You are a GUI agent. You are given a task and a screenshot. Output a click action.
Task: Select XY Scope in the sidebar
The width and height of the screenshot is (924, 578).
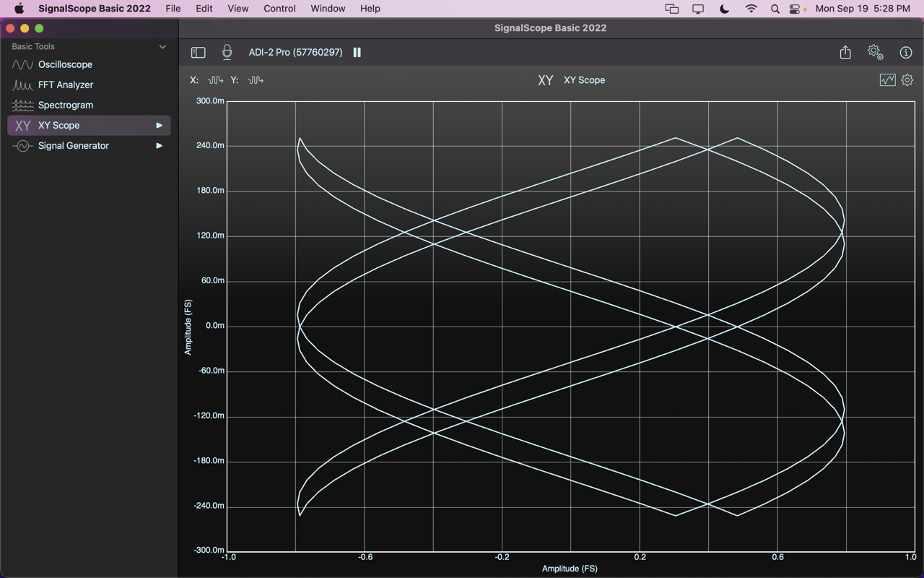tap(89, 125)
